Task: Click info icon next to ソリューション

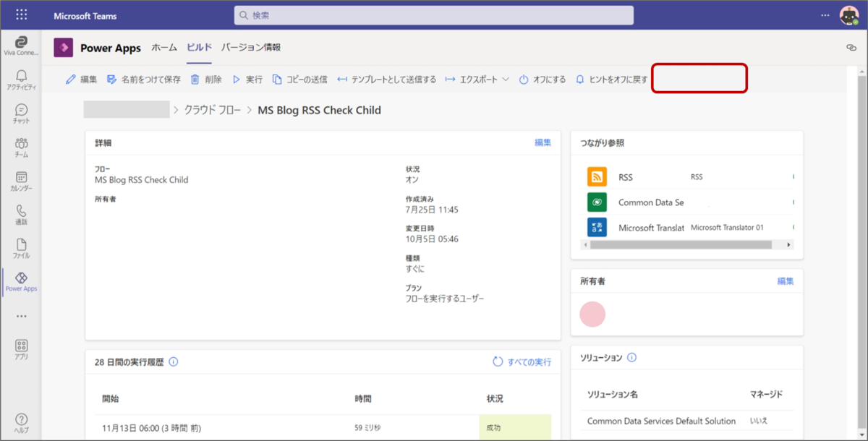Action: tap(631, 358)
